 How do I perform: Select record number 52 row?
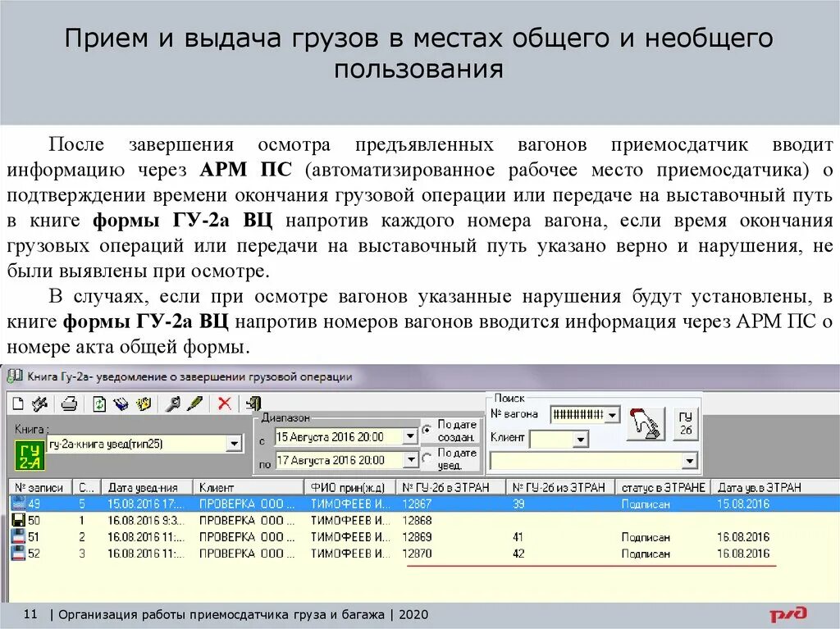point(424,554)
